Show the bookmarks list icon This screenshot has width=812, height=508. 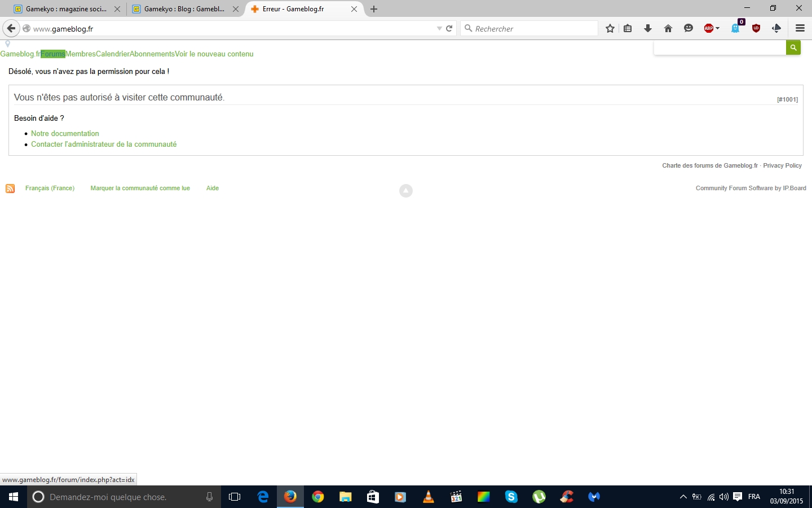coord(628,28)
